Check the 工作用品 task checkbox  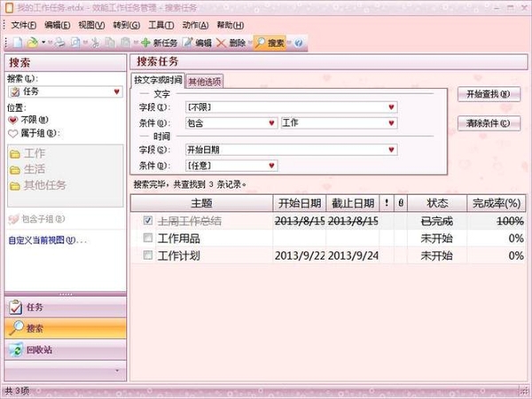click(147, 238)
